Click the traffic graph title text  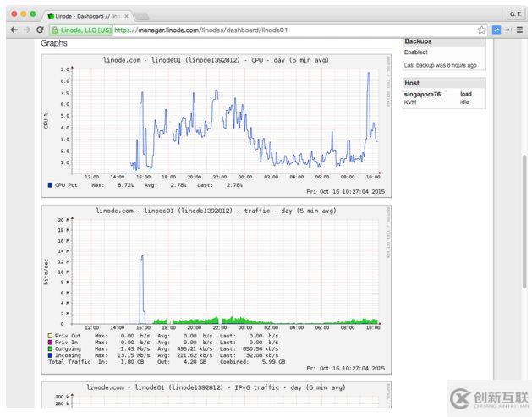click(216, 211)
